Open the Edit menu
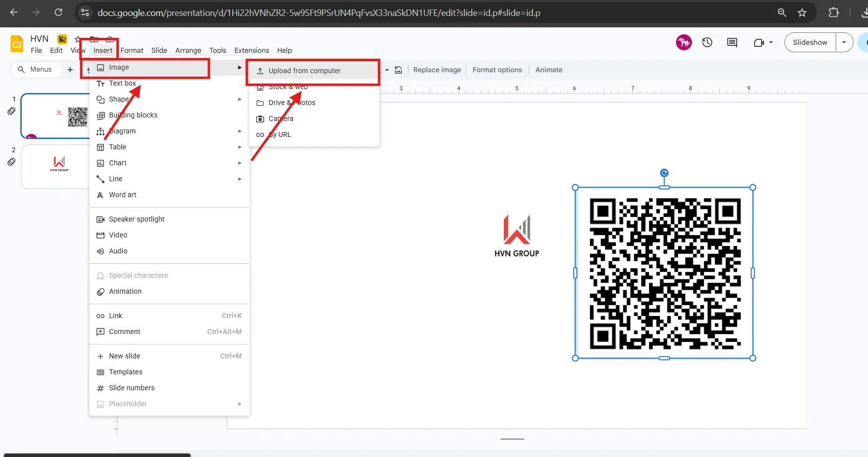868x457 pixels. (56, 50)
